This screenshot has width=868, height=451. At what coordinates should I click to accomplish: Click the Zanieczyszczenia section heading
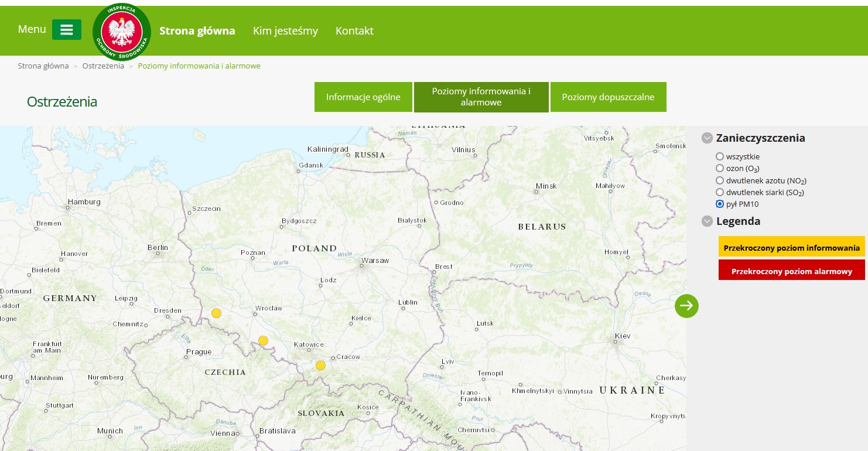point(760,138)
